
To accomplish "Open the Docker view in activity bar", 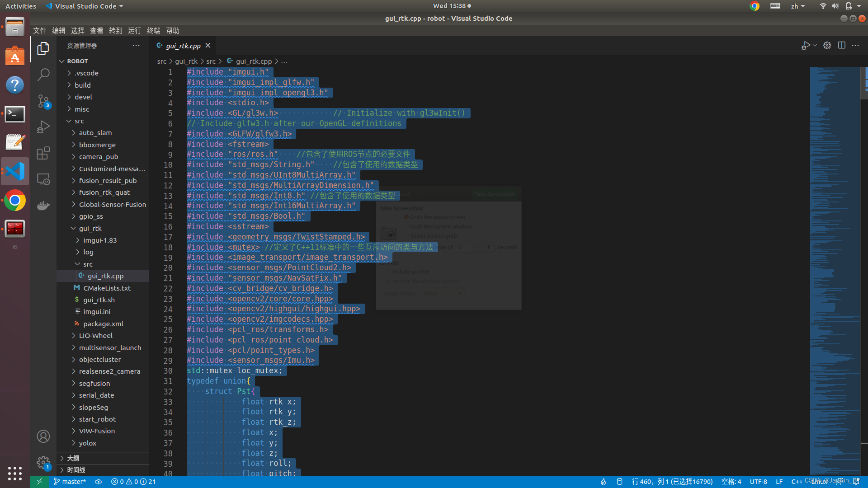I will pyautogui.click(x=43, y=206).
